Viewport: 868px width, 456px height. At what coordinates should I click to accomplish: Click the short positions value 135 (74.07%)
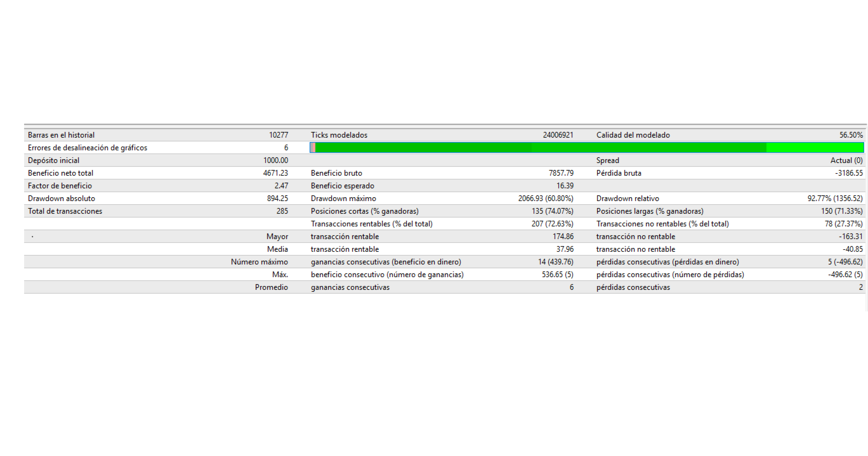(x=552, y=211)
